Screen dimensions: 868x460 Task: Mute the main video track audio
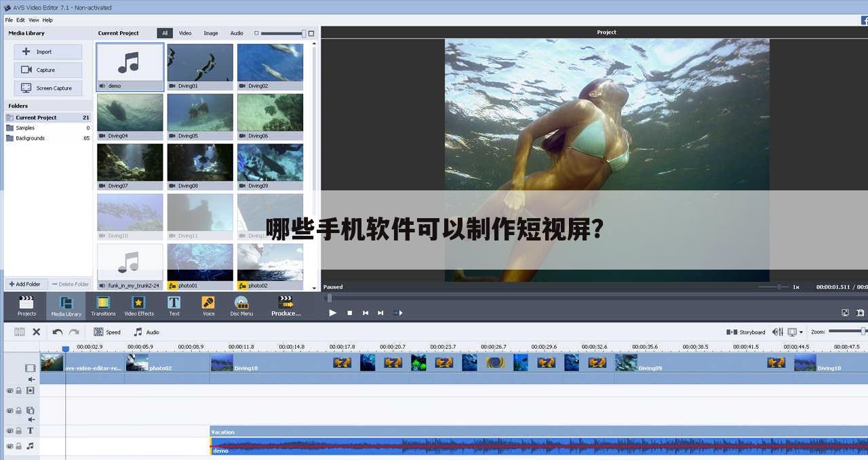[x=31, y=379]
